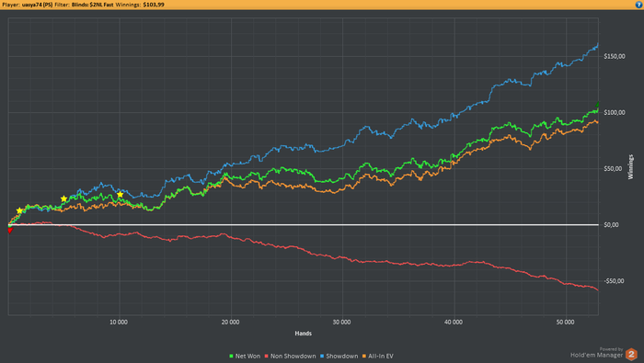Click the Winnings y-axis title
The height and width of the screenshot is (363, 644).
(x=630, y=167)
